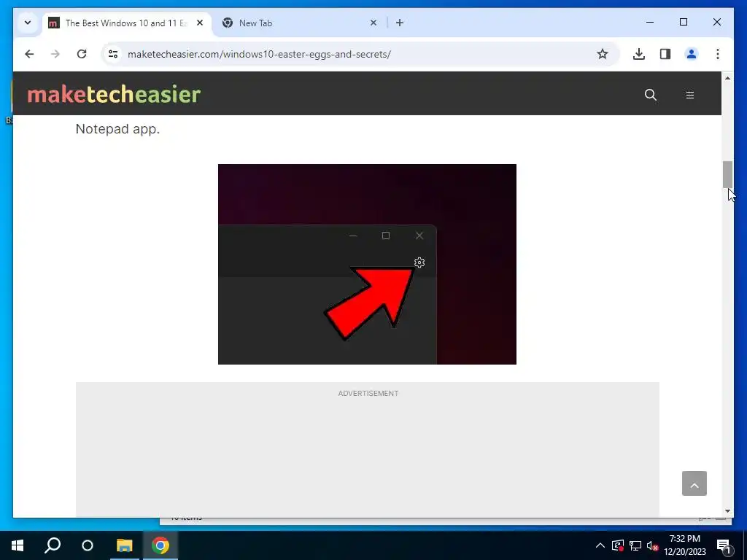Click the back-to-top arrow button

694,483
